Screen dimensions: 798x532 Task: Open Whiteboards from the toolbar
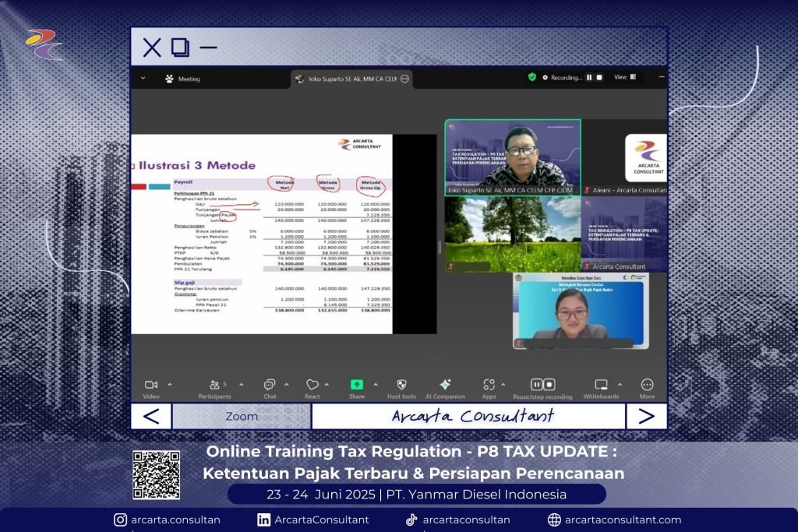click(x=601, y=385)
